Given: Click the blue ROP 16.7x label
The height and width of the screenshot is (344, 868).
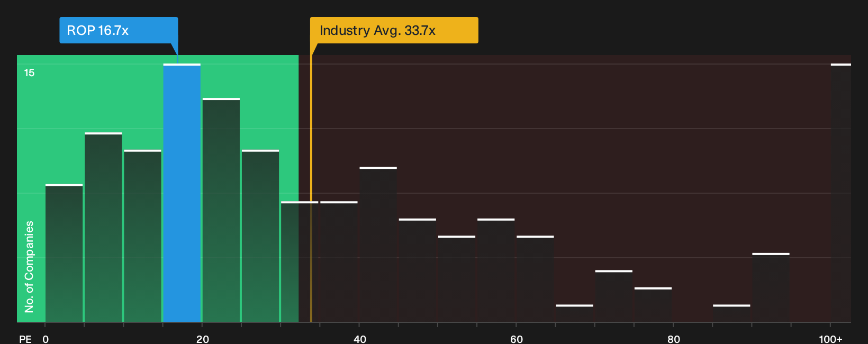Looking at the screenshot, I should coord(119,30).
